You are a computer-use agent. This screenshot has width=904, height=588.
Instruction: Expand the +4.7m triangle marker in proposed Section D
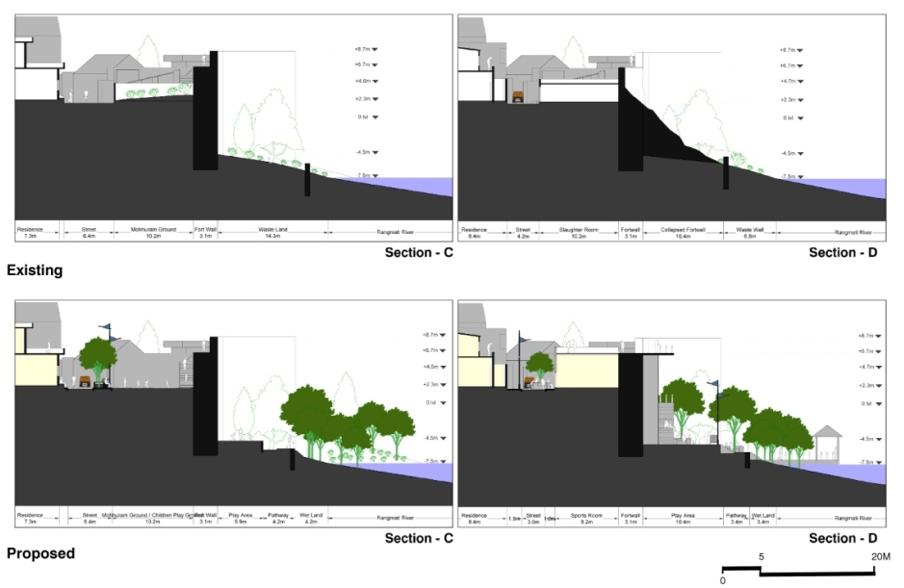[x=879, y=367]
